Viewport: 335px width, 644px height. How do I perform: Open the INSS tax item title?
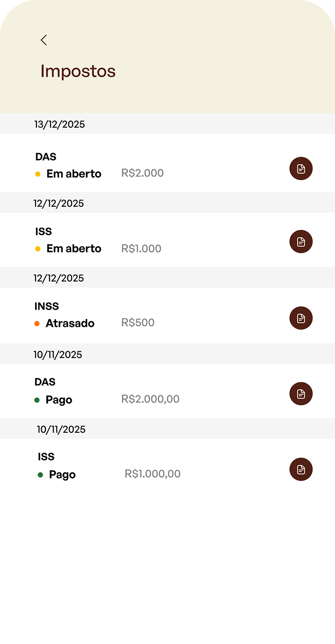(47, 306)
